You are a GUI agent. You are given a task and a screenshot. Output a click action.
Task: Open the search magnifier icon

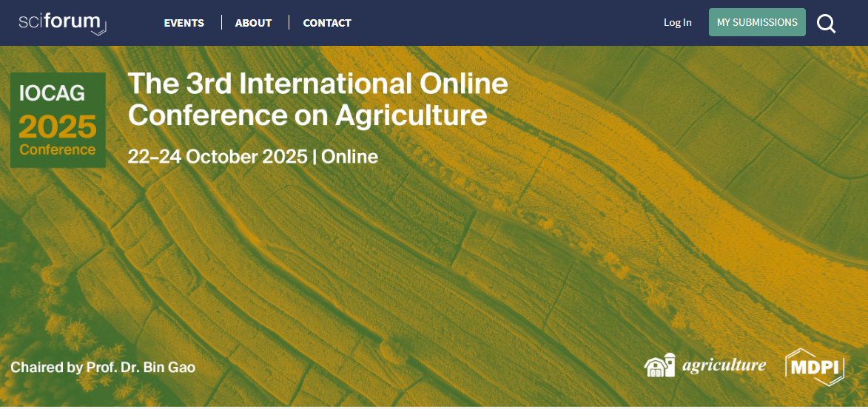[826, 24]
